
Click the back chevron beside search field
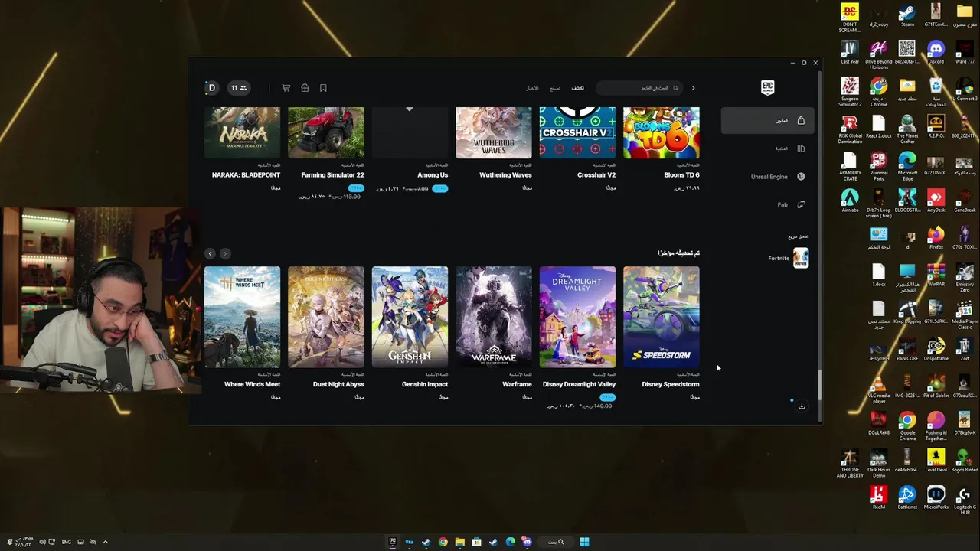pos(693,88)
